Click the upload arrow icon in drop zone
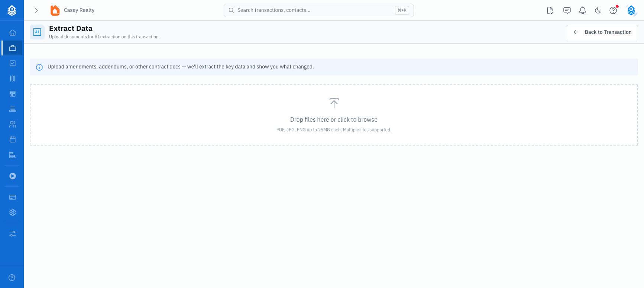This screenshot has width=644, height=288. coord(334,103)
